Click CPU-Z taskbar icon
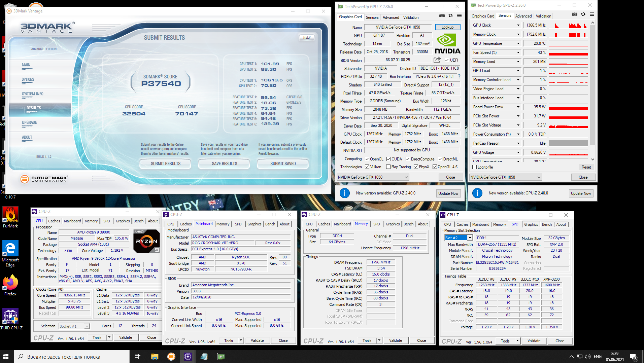Image resolution: width=644 pixels, height=363 pixels. click(188, 357)
